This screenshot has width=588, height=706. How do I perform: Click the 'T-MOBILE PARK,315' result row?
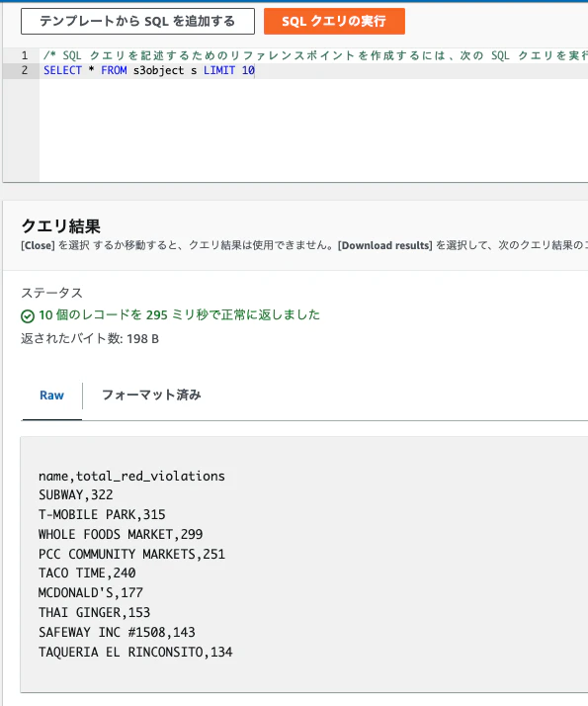pos(102,514)
